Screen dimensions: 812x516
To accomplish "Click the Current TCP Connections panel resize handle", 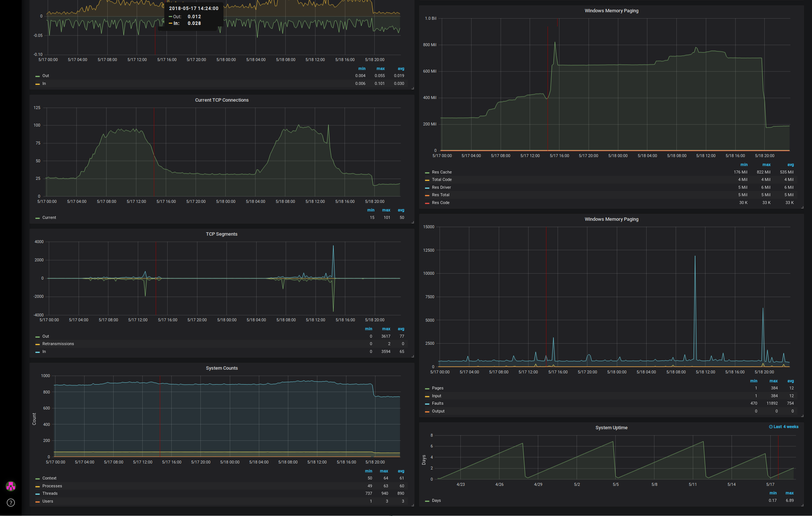I will click(x=412, y=222).
